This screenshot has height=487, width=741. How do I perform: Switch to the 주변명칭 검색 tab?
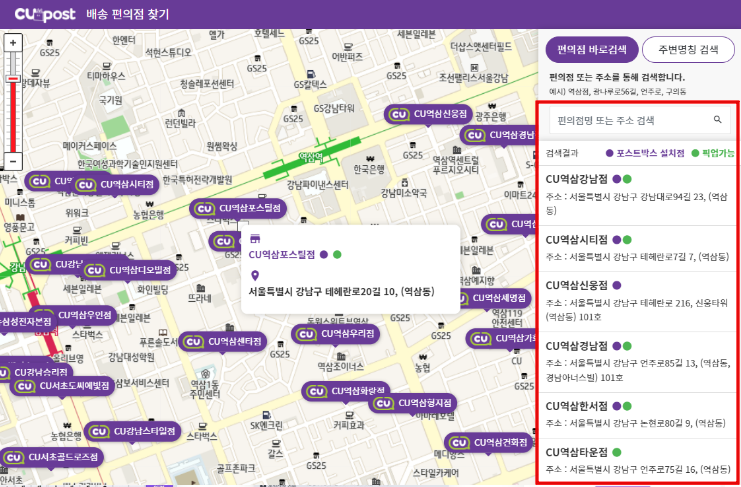click(x=688, y=50)
